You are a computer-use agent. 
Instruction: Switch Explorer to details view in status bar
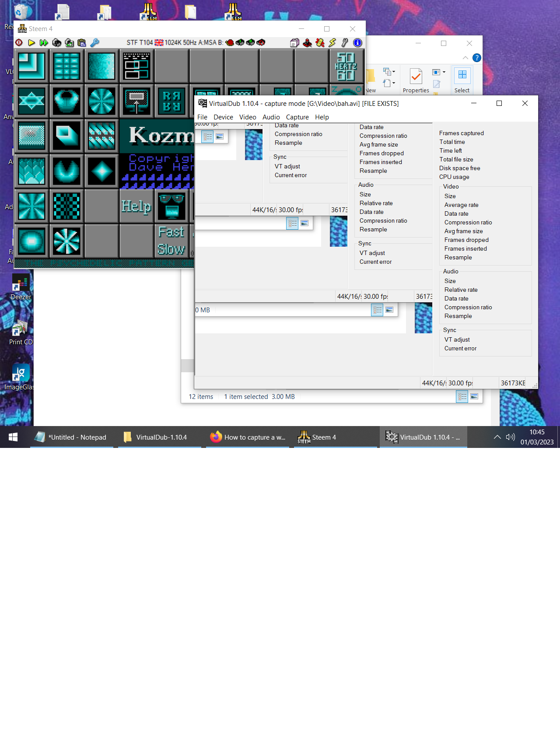click(462, 397)
